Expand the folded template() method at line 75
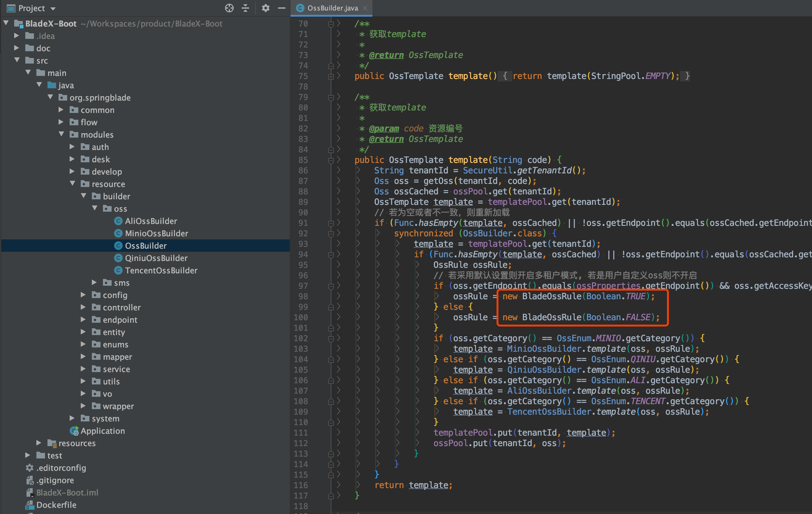This screenshot has width=812, height=514. point(331,76)
